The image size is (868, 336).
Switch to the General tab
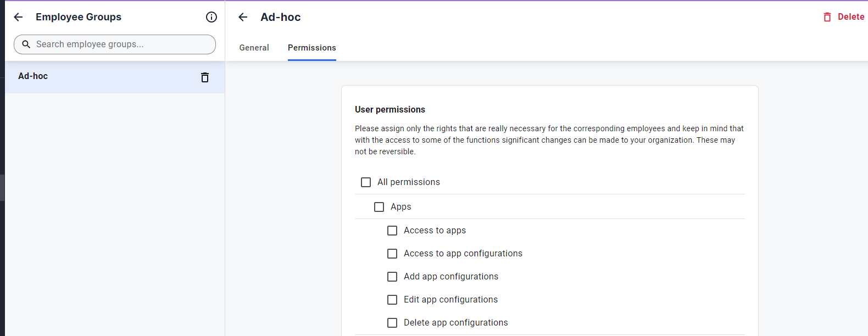tap(254, 48)
